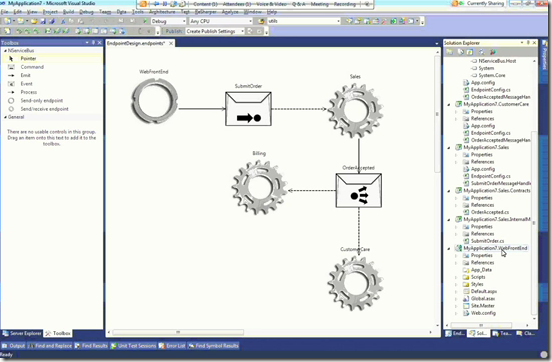
Task: Open Find Symbol Results tab
Action: tap(213, 346)
